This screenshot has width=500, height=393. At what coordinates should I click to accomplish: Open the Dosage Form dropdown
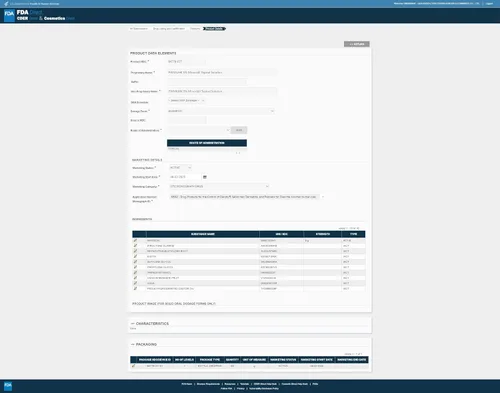(x=221, y=111)
